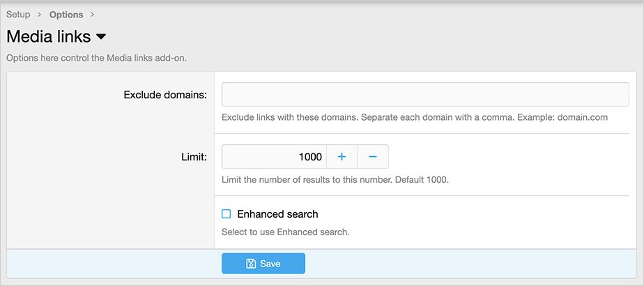Enable the Enhanced search checkbox
The image size is (644, 286).
(x=226, y=214)
